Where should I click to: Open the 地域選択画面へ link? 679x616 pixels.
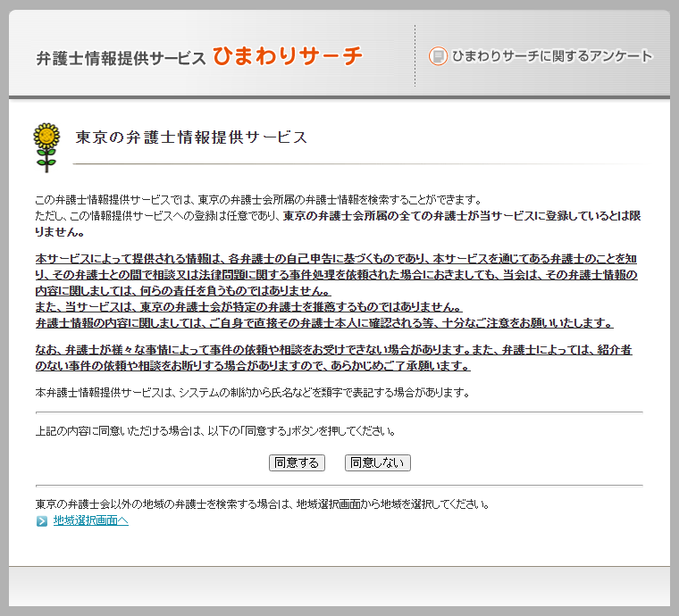point(91,520)
